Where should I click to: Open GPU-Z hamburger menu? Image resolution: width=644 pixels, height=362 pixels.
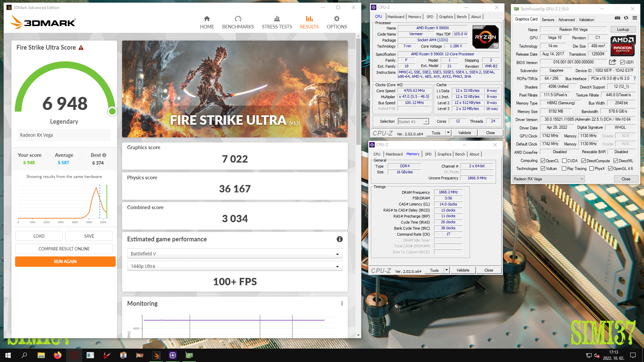coord(635,18)
